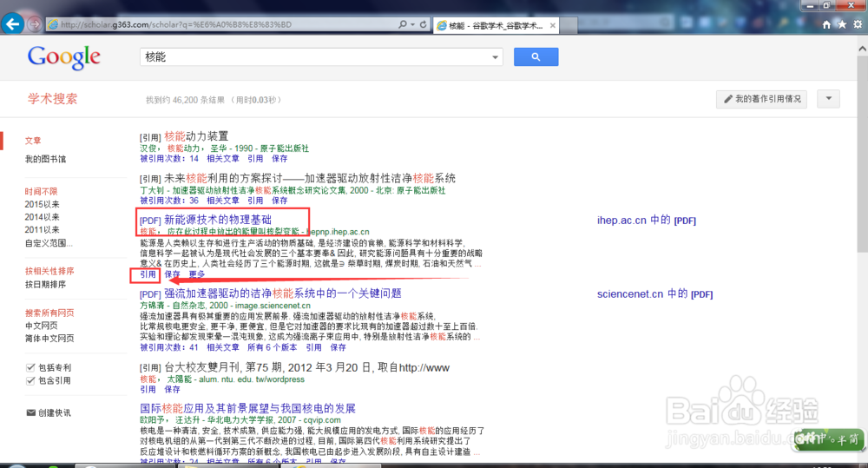Click the 我的著作引用情况 button
868x468 pixels.
[762, 99]
